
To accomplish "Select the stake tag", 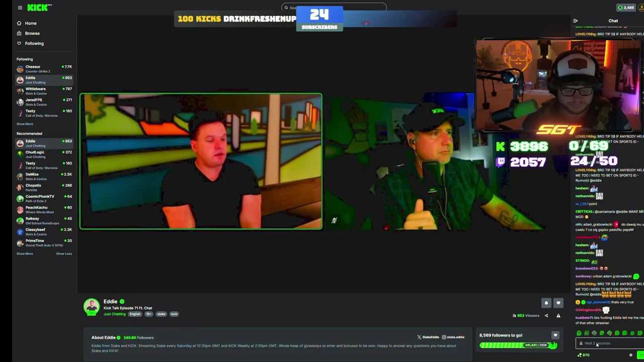I will tap(161, 314).
